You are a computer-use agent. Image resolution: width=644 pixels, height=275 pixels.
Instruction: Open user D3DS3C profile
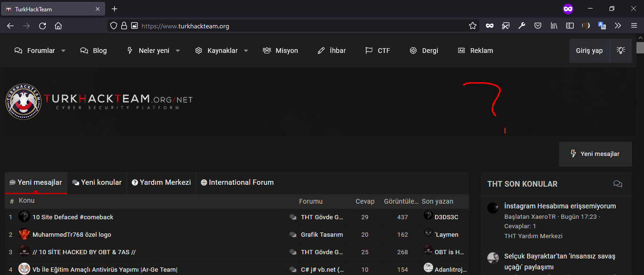(x=446, y=217)
